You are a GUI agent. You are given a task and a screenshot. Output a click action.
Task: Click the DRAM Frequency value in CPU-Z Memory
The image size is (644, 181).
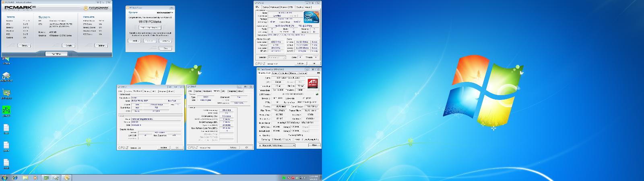pos(226,110)
